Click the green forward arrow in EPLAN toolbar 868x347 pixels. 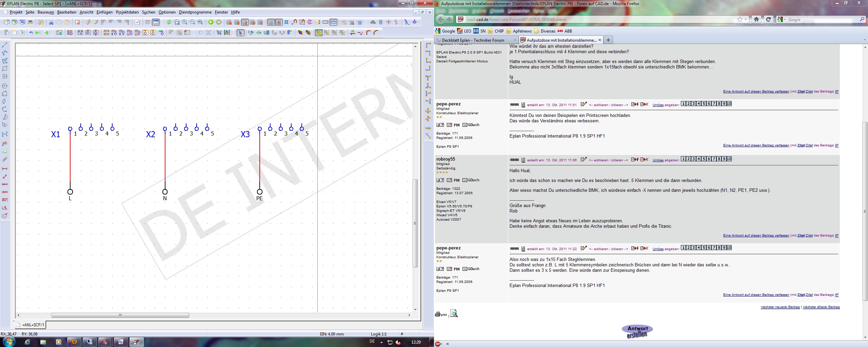tap(219, 22)
